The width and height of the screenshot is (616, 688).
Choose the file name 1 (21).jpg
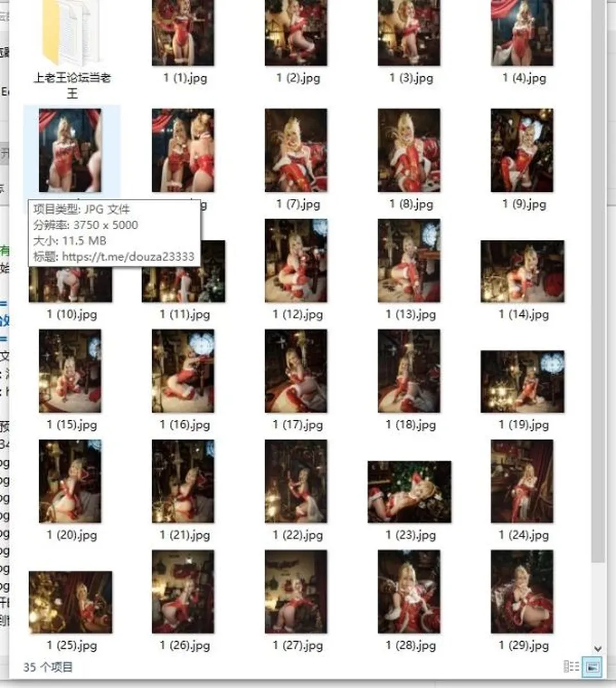tap(185, 535)
